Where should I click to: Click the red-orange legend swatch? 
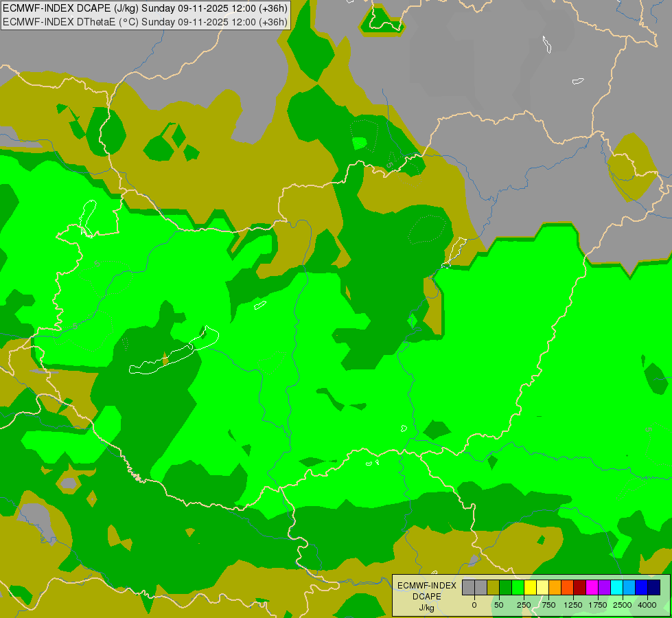tap(568, 587)
